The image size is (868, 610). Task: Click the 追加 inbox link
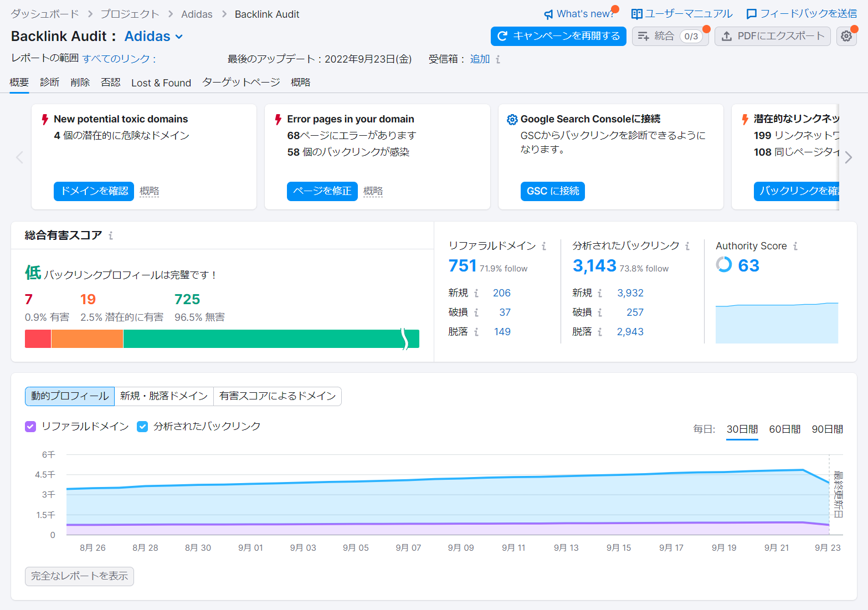pos(480,59)
